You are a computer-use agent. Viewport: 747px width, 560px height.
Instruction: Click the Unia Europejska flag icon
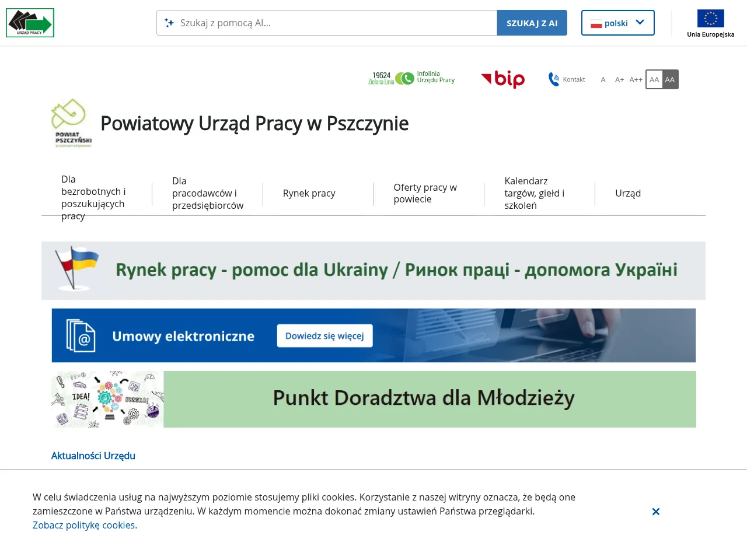710,18
